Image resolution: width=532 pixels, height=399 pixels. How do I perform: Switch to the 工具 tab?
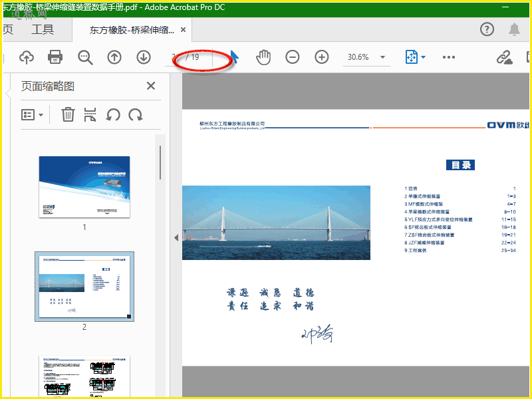[x=43, y=29]
